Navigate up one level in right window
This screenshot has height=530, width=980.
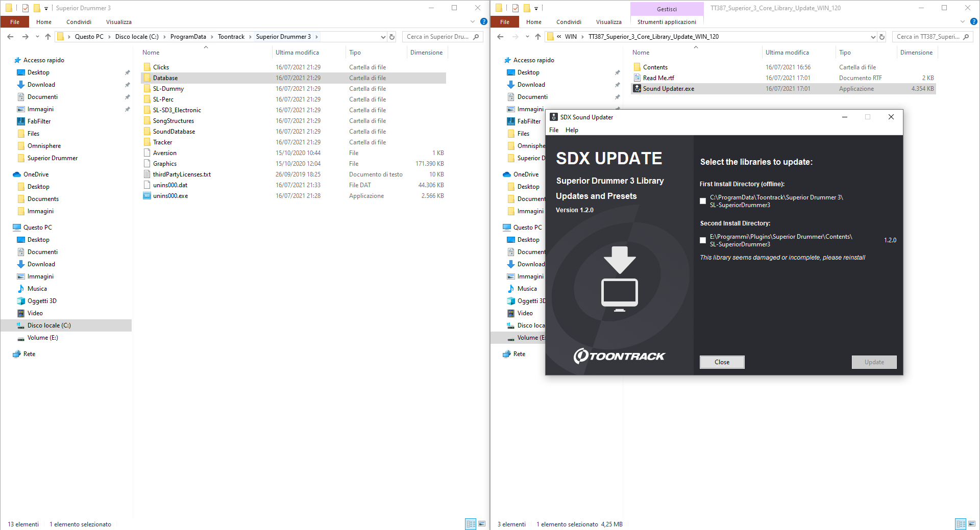click(538, 37)
